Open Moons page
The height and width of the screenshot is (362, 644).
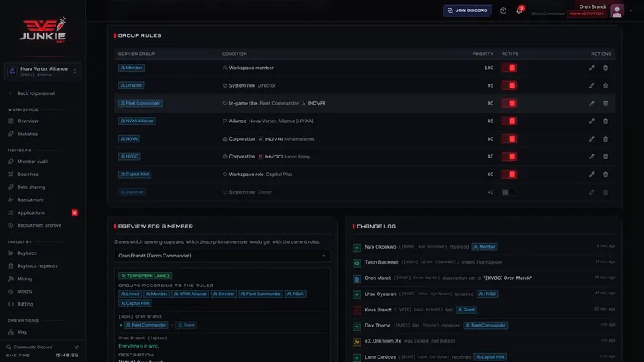coord(25,291)
